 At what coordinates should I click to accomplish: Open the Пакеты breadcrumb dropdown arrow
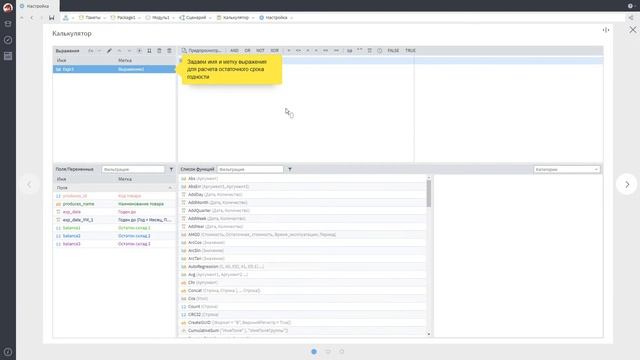[104, 18]
